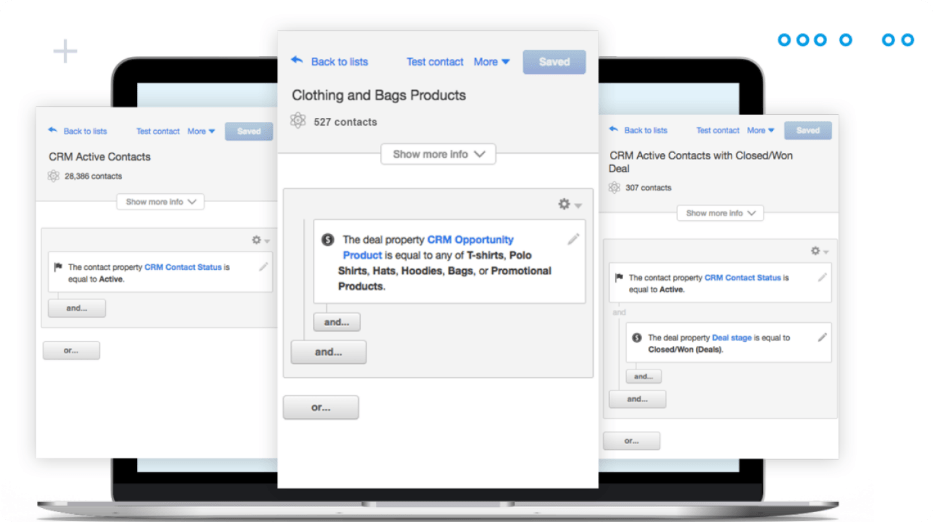
Task: Click Back to lists in Closed/Won Deal panel
Action: coord(646,130)
